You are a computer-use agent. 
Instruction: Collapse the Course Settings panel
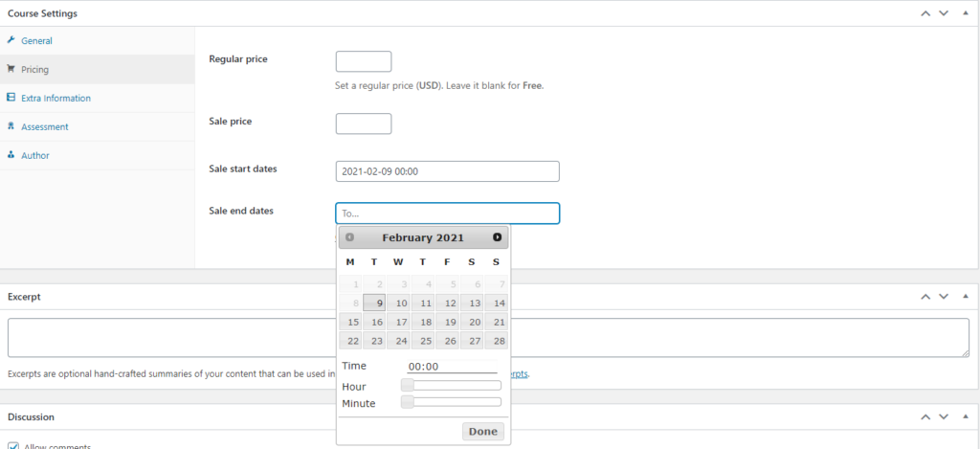click(963, 13)
